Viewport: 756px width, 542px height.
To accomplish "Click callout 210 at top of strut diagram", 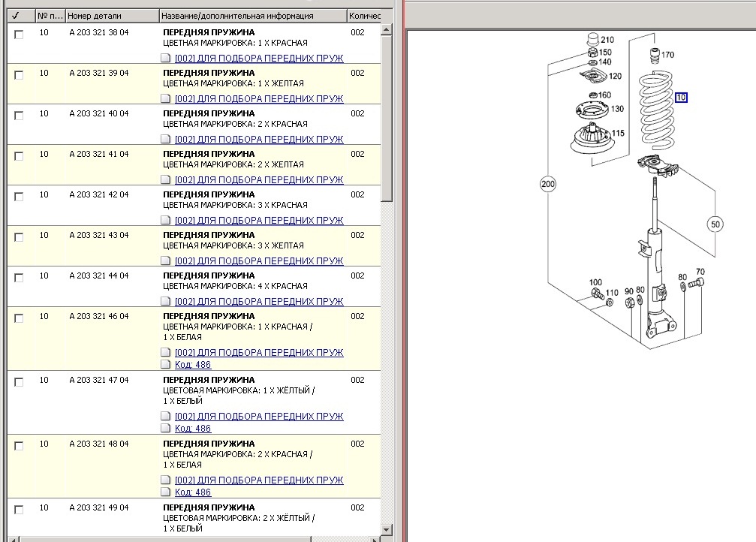I will pyautogui.click(x=607, y=40).
